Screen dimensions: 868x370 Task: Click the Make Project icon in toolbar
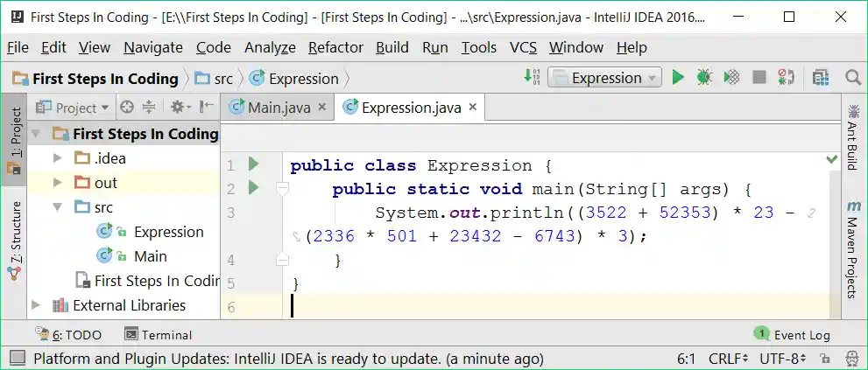pyautogui.click(x=532, y=77)
